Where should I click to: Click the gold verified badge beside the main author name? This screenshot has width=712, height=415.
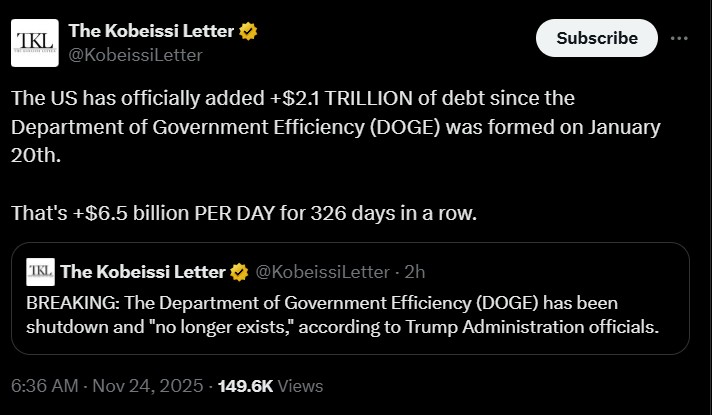(x=248, y=31)
